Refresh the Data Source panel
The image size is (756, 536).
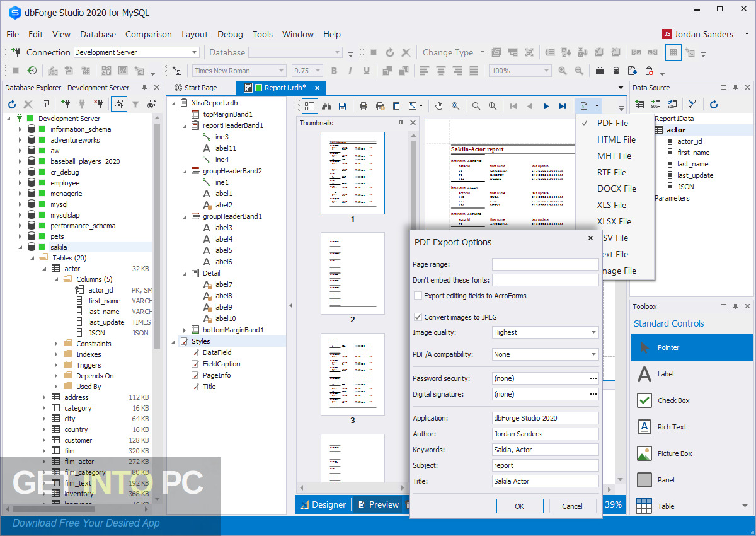tap(714, 104)
